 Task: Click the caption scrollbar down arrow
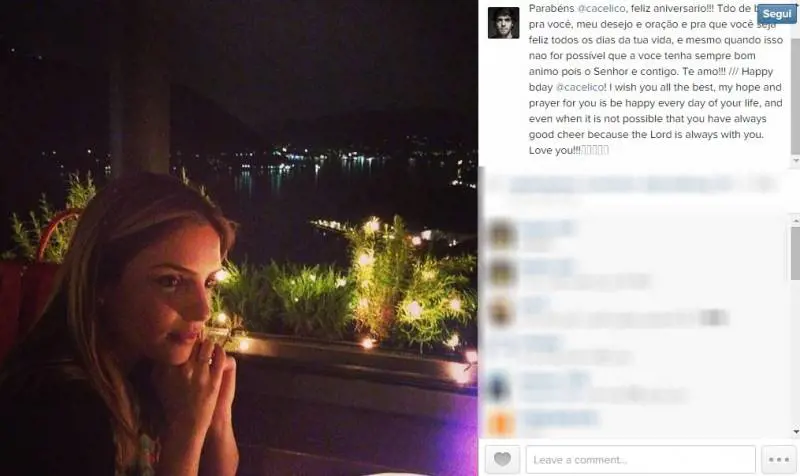point(795,161)
